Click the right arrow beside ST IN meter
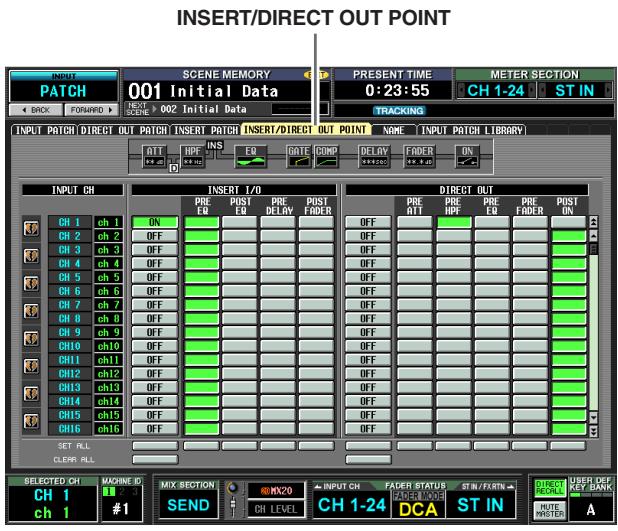This screenshot has height=531, width=618. point(609,90)
